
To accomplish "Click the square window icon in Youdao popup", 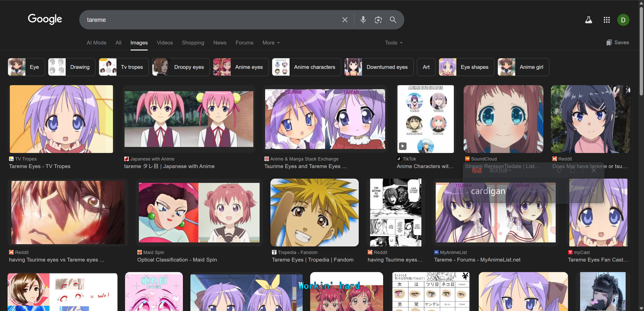I will [573, 170].
